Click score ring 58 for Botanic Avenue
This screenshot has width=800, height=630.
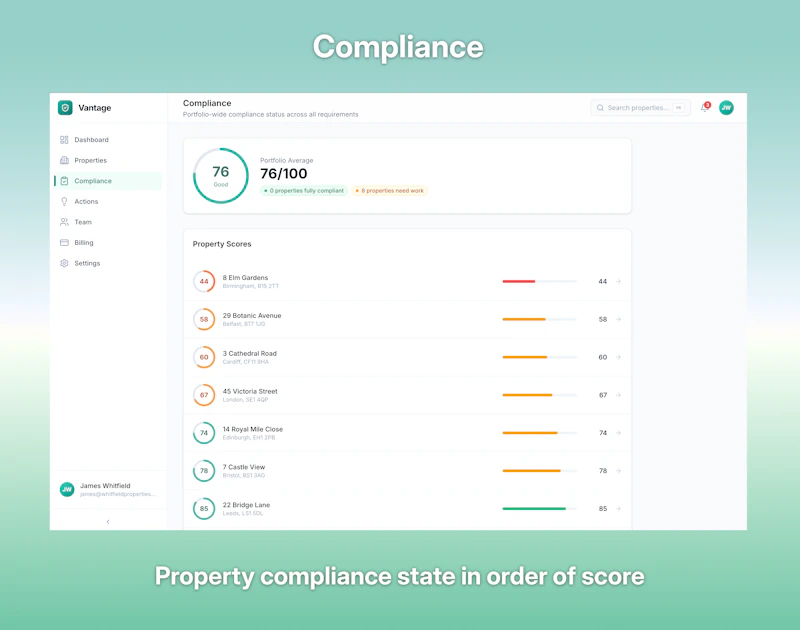click(x=204, y=319)
